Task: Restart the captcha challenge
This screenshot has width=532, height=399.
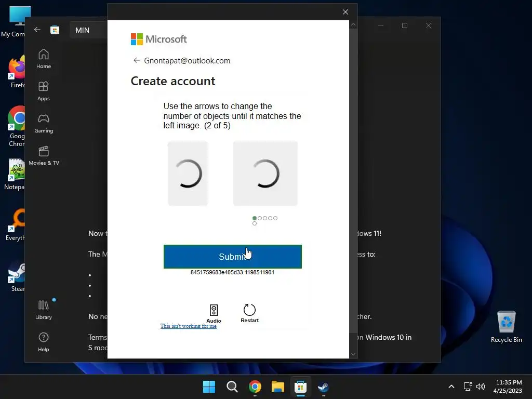Action: point(249,313)
